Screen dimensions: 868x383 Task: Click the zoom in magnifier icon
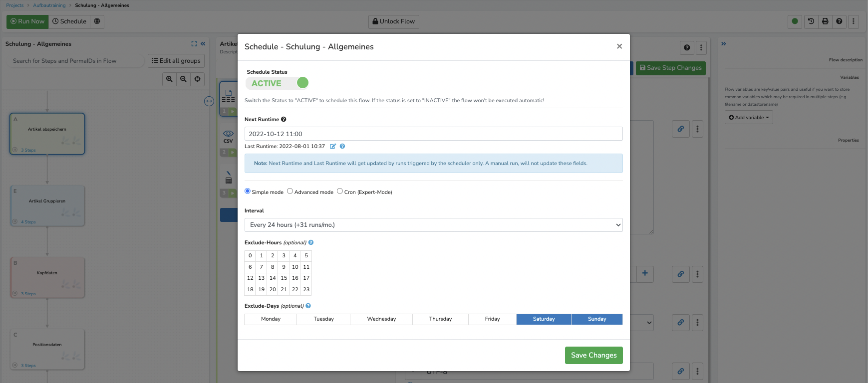coord(170,79)
